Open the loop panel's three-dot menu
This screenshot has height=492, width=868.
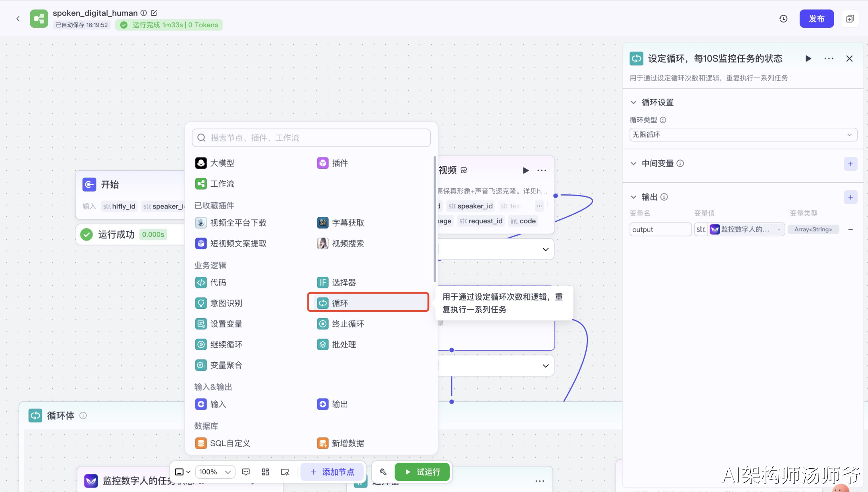tap(829, 59)
